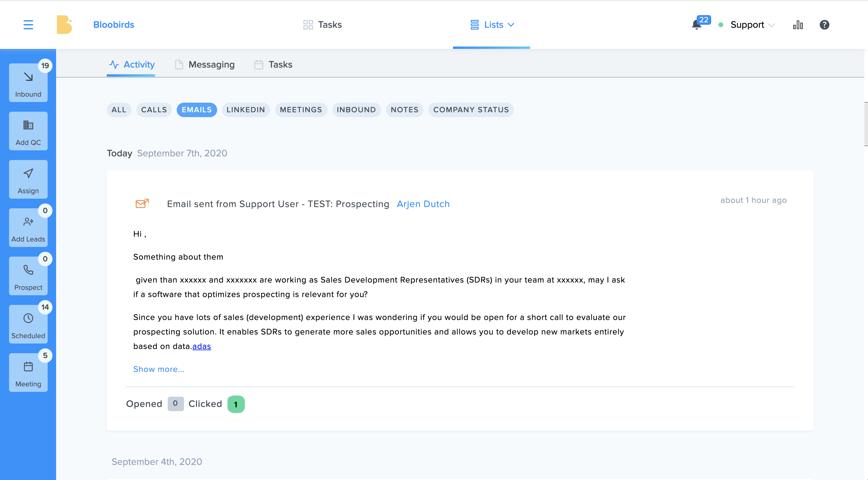868x480 pixels.
Task: Switch to the Activity tab
Action: pyautogui.click(x=131, y=64)
